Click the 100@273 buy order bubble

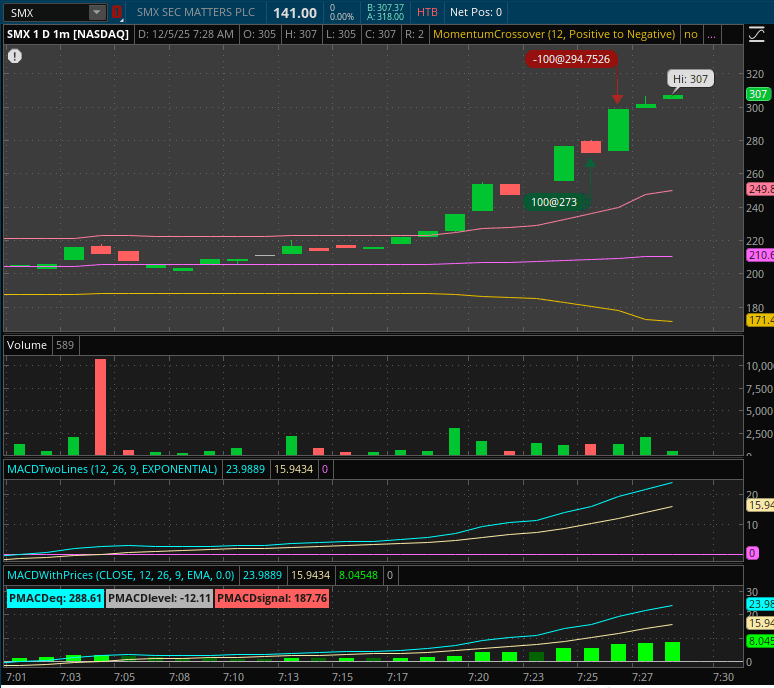pyautogui.click(x=554, y=202)
